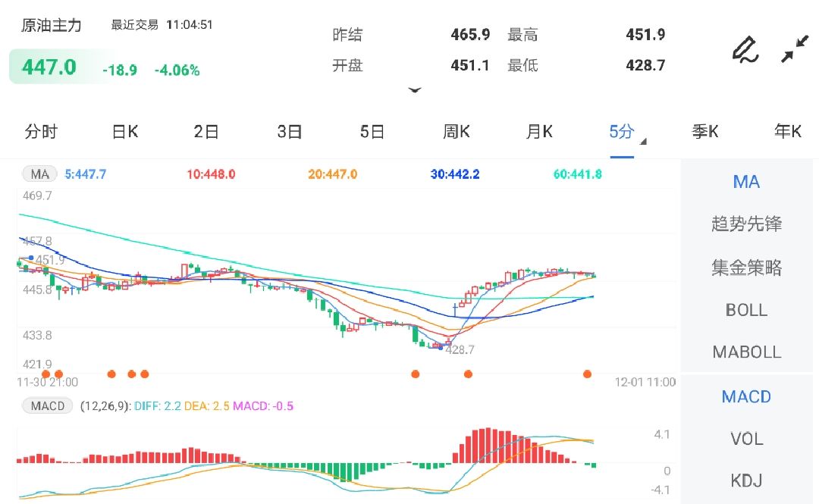Switch to the 日K tab
The height and width of the screenshot is (504, 819).
[124, 132]
